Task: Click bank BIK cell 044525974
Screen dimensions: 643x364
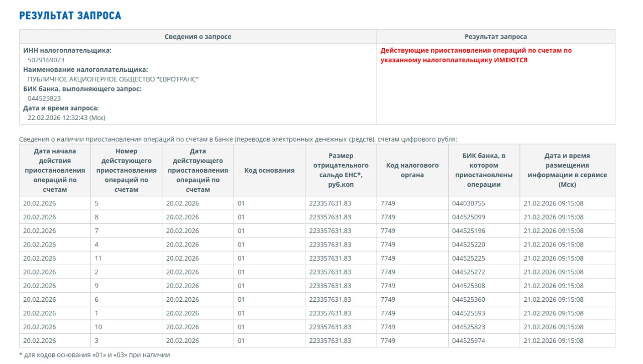Action: 468,340
